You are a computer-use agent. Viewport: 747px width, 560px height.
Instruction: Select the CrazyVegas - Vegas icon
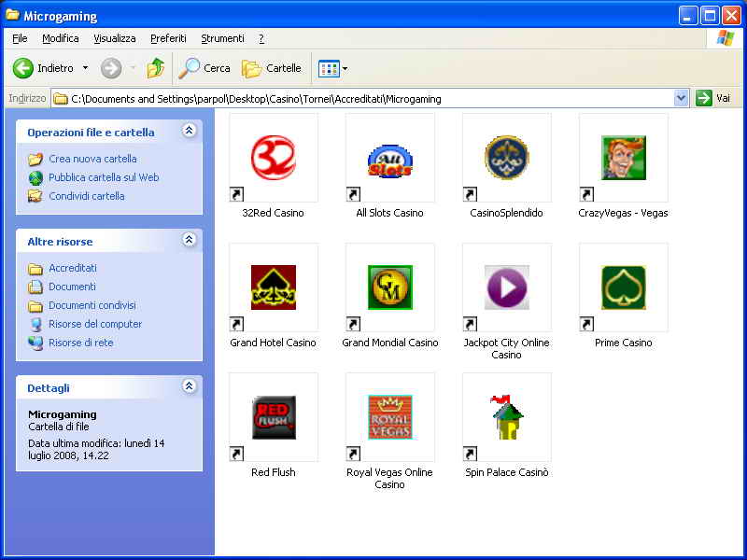[624, 158]
